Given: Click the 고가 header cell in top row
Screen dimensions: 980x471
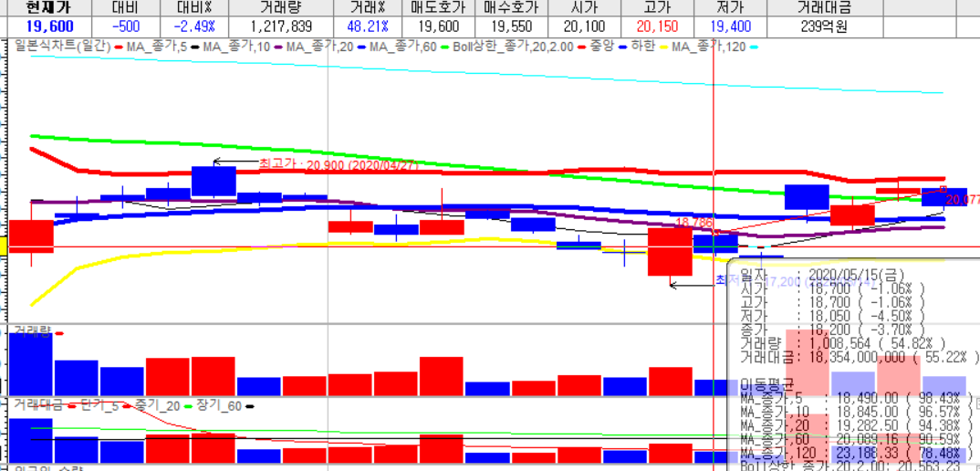Looking at the screenshot, I should [x=656, y=8].
